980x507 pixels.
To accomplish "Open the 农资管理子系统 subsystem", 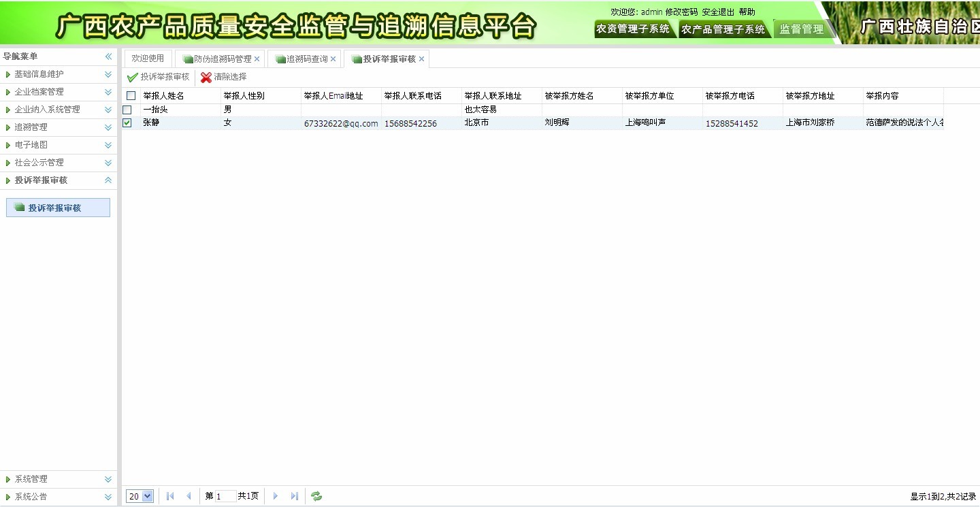I will click(634, 30).
